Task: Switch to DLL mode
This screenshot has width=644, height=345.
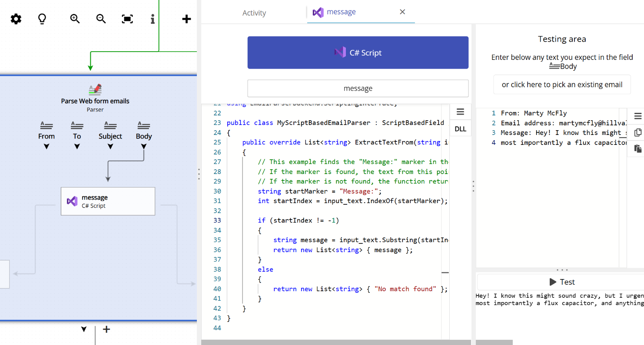Action: (x=460, y=128)
